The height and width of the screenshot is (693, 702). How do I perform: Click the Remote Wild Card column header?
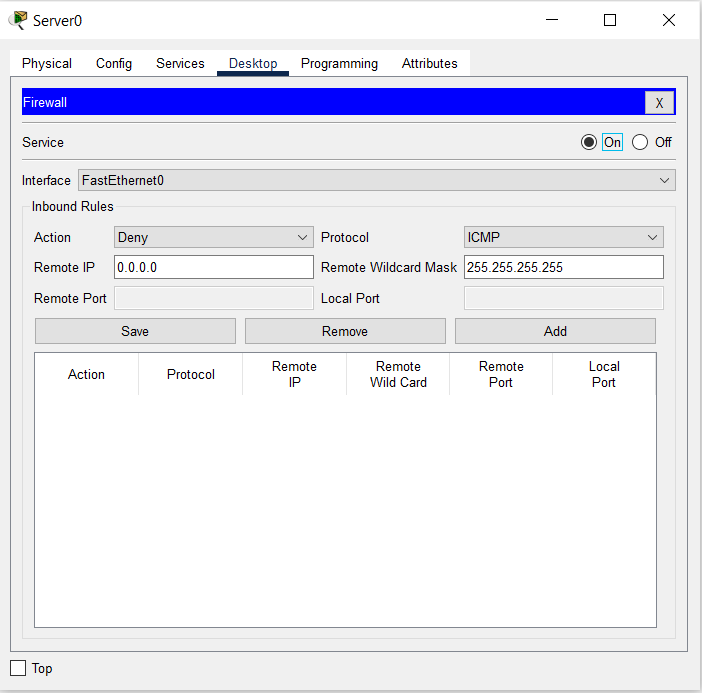click(398, 374)
